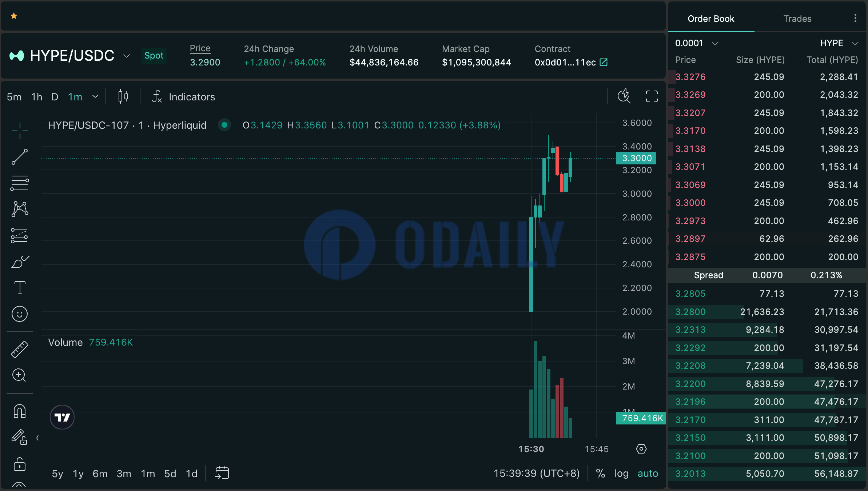Screen dimensions: 868x491
Task: Select the 5m interval
Action: point(14,97)
